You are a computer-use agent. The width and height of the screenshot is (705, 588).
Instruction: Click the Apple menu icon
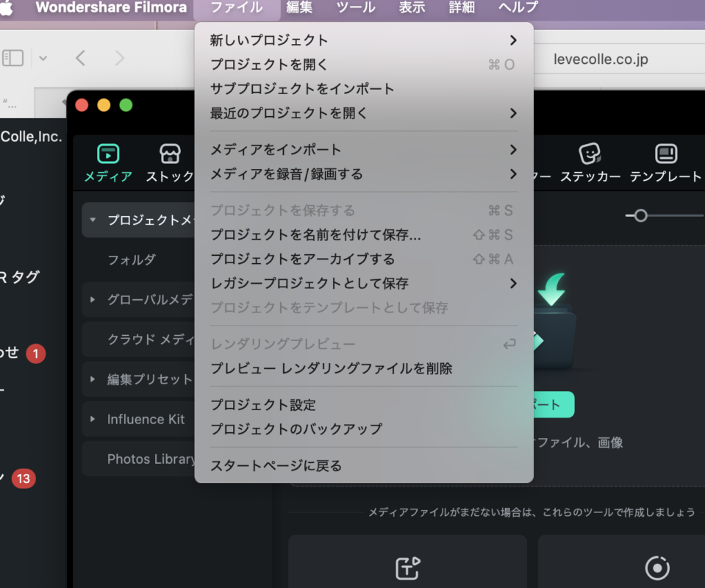coord(7,7)
